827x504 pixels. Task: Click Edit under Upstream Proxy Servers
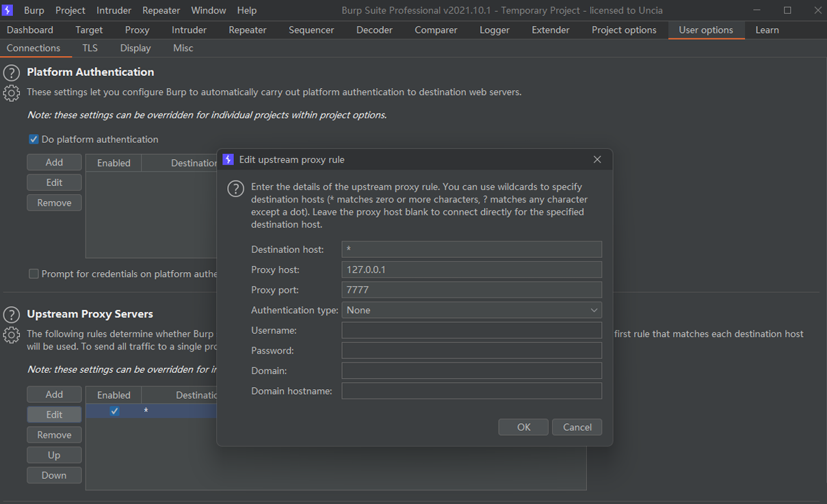click(x=54, y=414)
